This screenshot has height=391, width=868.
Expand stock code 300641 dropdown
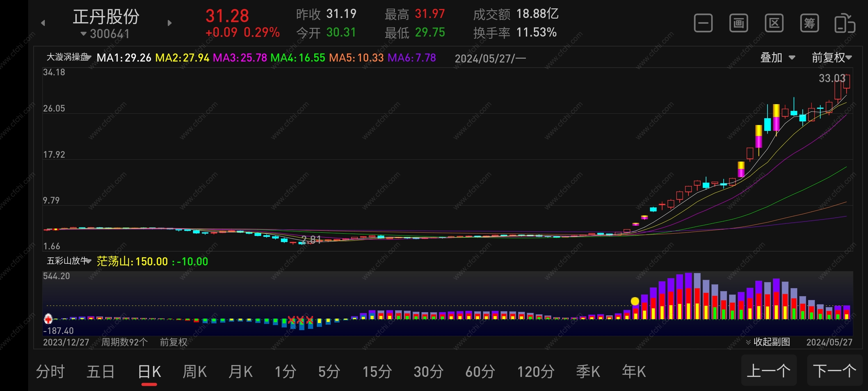coord(105,34)
